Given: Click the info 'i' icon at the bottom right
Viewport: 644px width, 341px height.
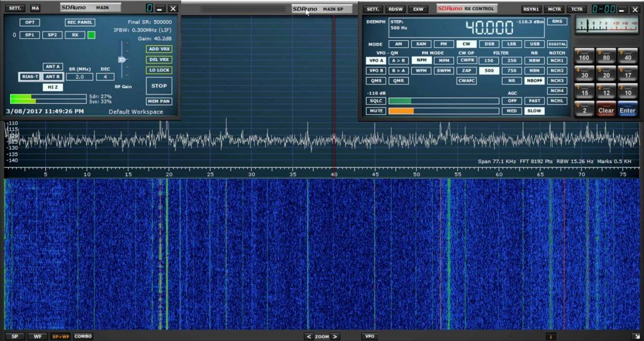Looking at the screenshot, I should pyautogui.click(x=551, y=337).
